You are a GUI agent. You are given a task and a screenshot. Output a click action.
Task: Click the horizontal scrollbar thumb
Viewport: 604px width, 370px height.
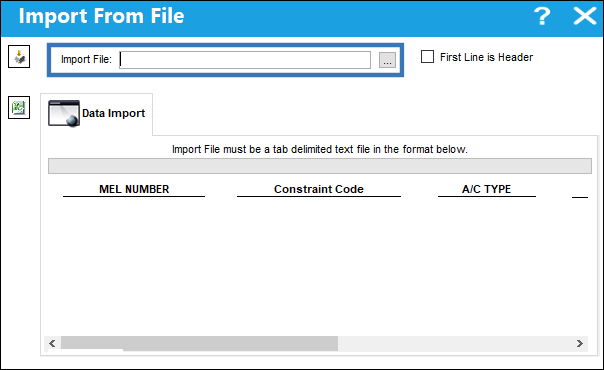click(x=200, y=343)
